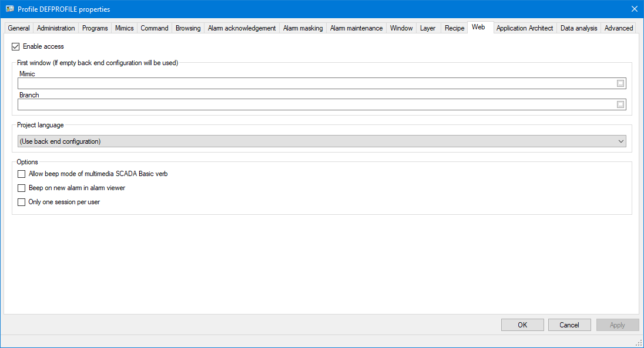Viewport: 644px width, 348px height.
Task: Enable Allow beep mode of multimedia verb
Action: pos(22,174)
